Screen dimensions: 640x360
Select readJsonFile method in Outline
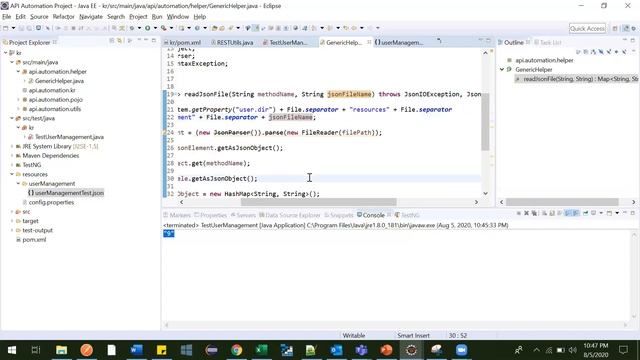click(577, 79)
